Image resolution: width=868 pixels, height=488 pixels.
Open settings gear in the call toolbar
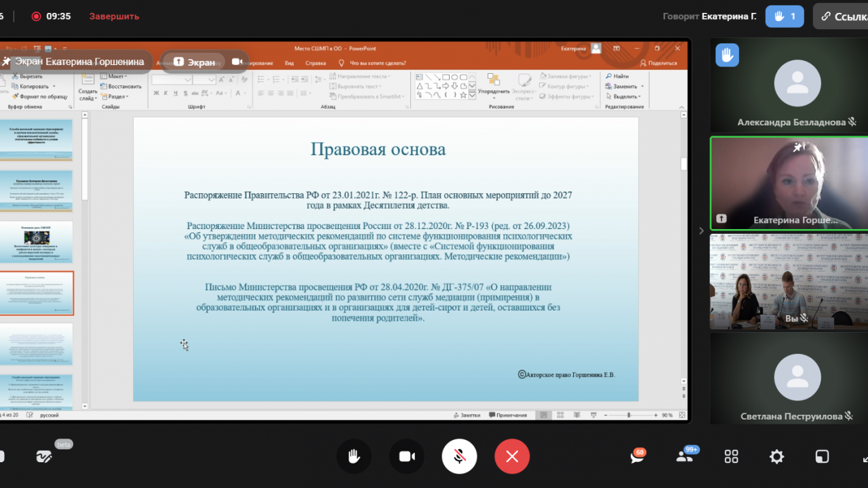tap(776, 456)
